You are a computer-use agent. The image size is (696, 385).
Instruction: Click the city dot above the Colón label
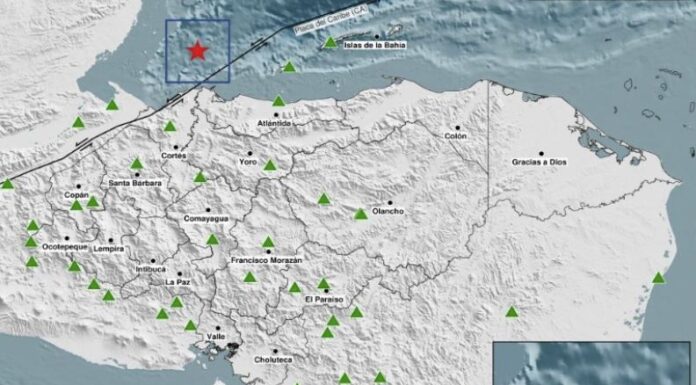point(457,128)
